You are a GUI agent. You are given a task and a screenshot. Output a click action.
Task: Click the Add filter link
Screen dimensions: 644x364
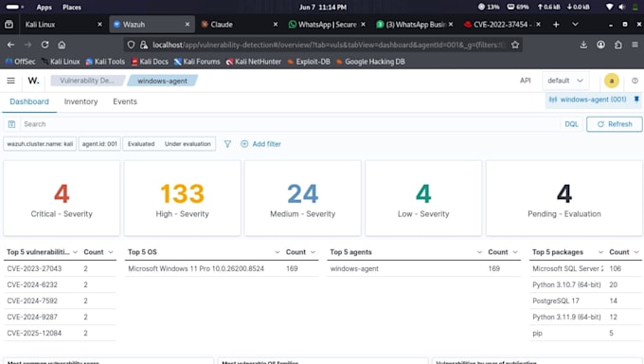260,144
